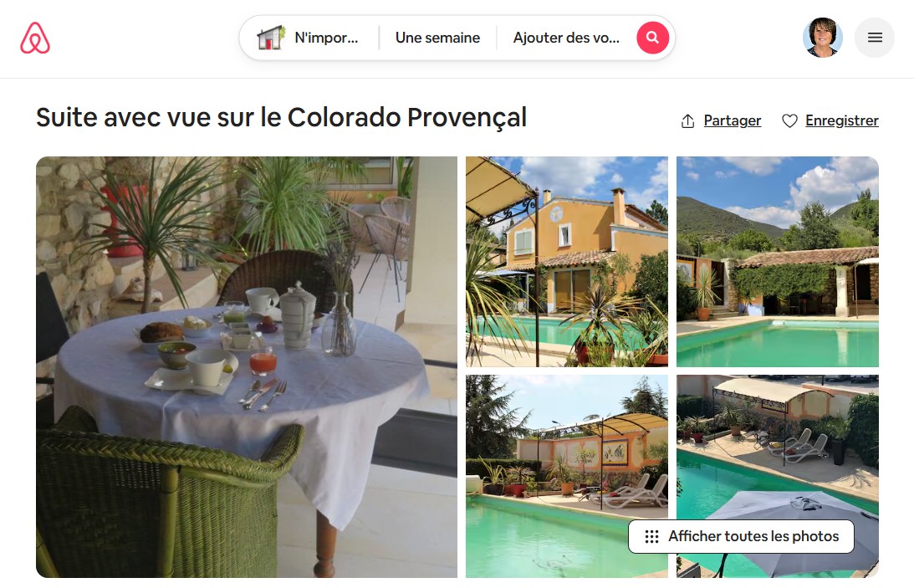Open the vine-covered pool house photo
This screenshot has height=588, width=914.
pos(778,262)
